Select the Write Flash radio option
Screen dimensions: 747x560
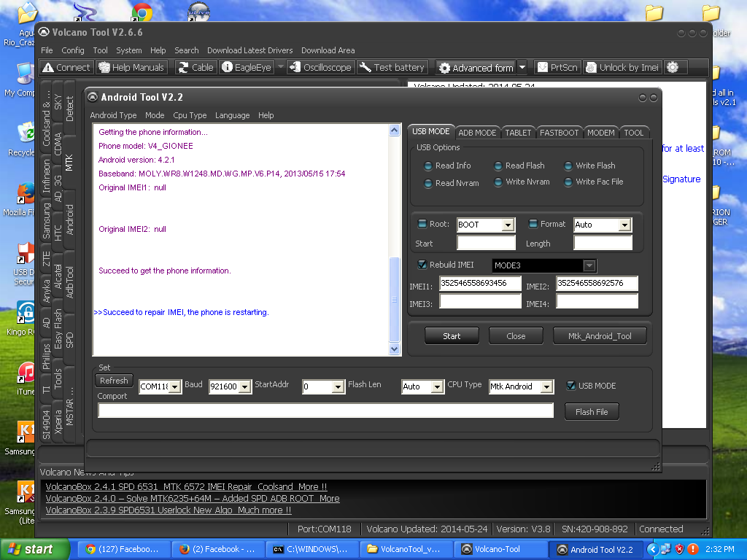pyautogui.click(x=568, y=166)
